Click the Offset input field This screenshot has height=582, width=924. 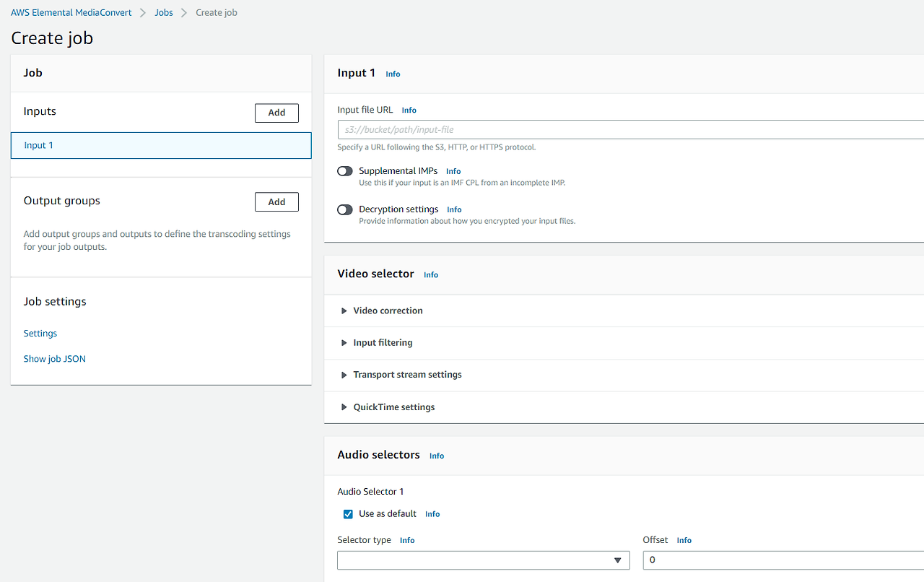click(783, 560)
